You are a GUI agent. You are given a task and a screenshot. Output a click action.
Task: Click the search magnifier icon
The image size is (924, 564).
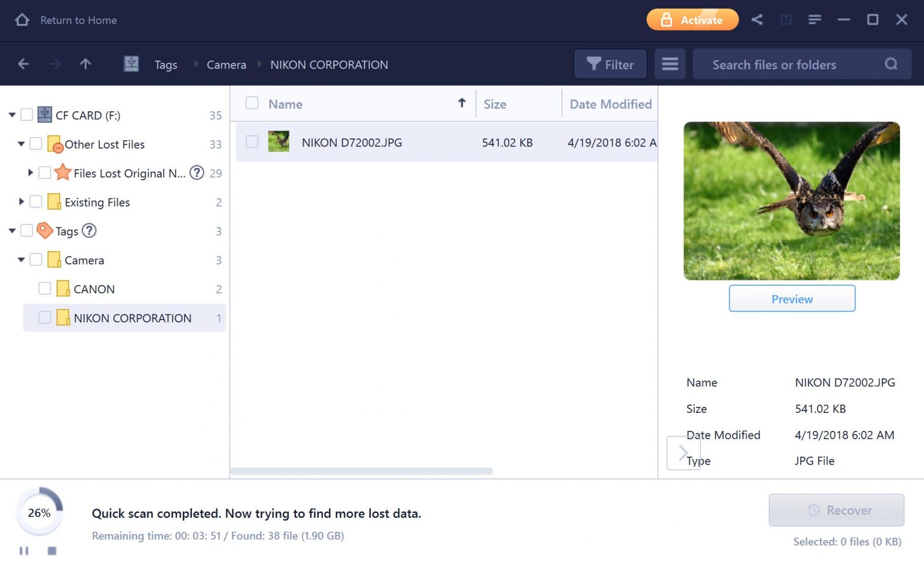[891, 64]
